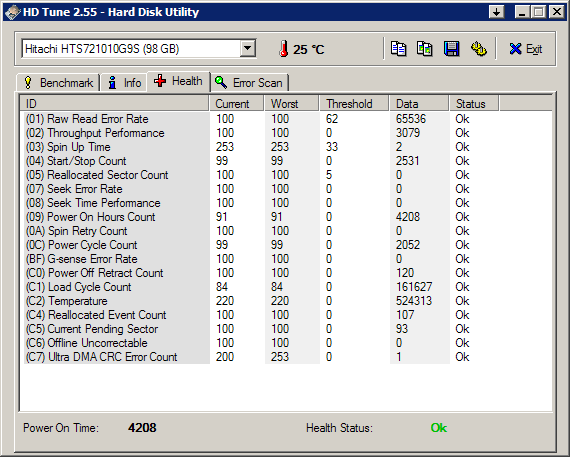Close the HD Tune window

[x=557, y=12]
